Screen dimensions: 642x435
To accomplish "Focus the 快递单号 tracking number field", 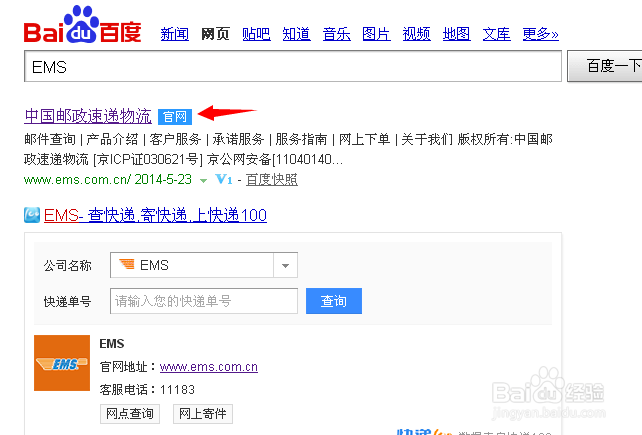I will click(x=203, y=301).
